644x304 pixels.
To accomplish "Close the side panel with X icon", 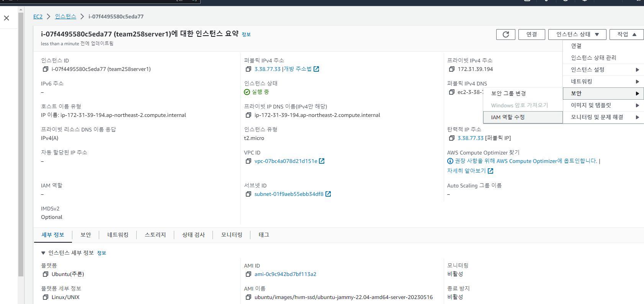I will point(7,18).
